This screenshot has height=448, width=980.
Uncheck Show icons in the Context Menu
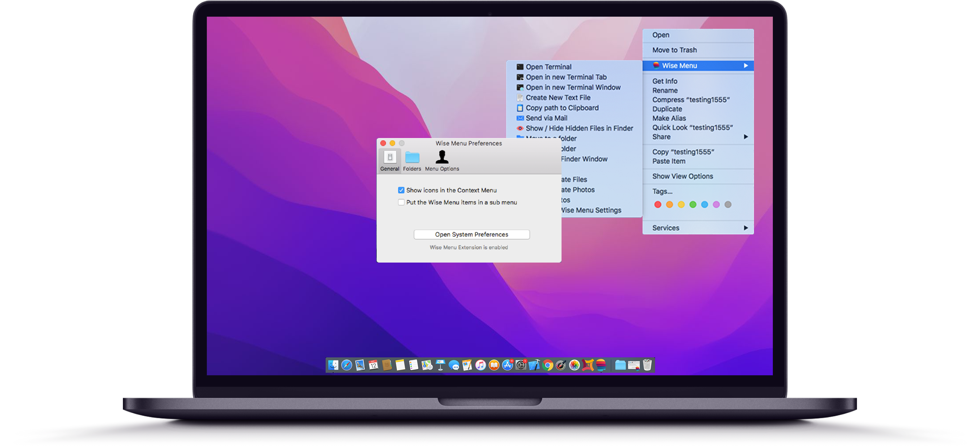coord(401,190)
